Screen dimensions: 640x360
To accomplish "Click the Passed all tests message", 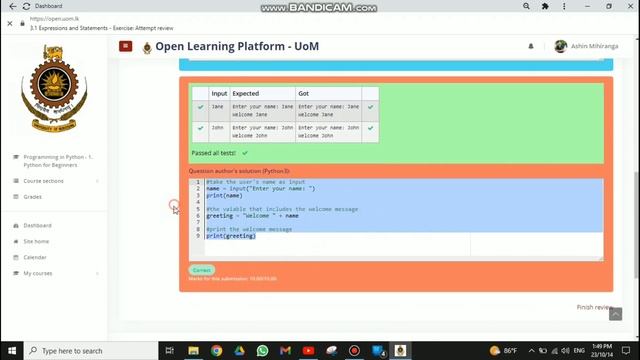I will coord(213,153).
